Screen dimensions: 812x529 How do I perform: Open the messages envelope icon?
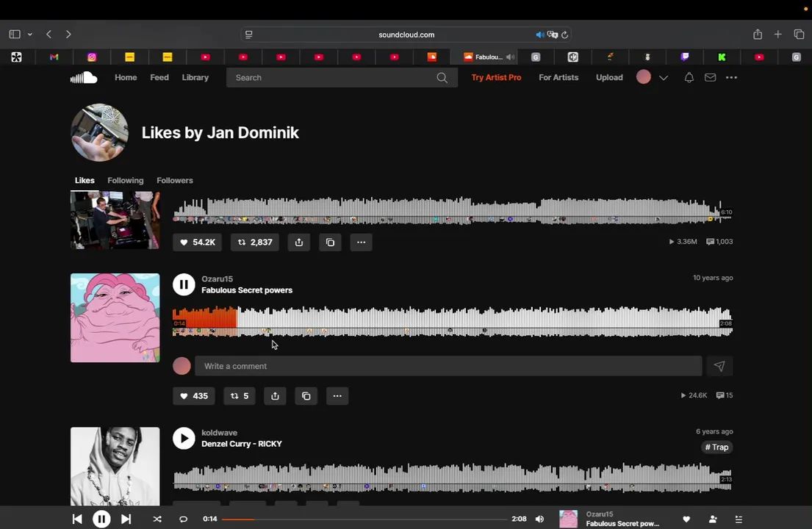pos(710,78)
